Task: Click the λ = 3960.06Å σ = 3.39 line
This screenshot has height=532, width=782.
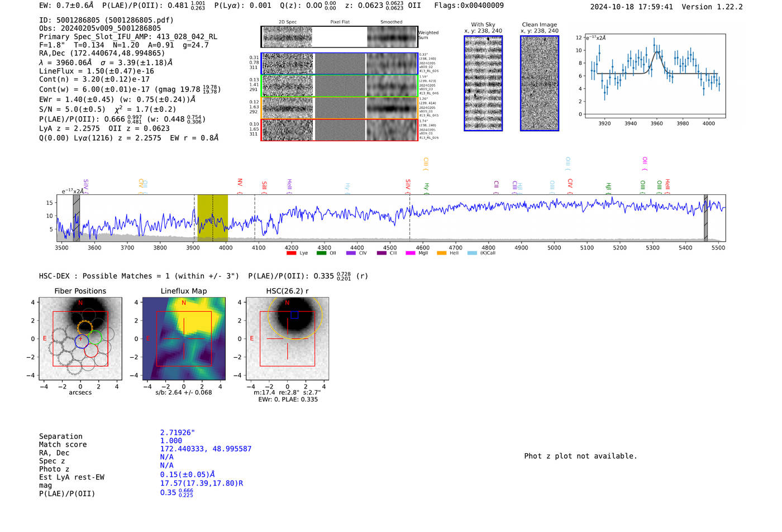Action: [x=106, y=63]
